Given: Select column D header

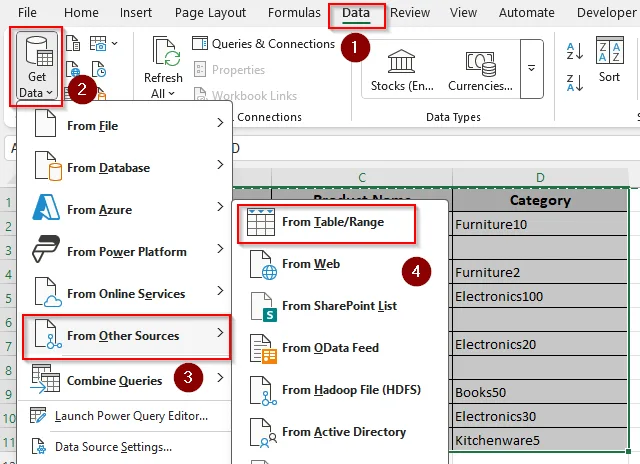Looking at the screenshot, I should (x=540, y=178).
